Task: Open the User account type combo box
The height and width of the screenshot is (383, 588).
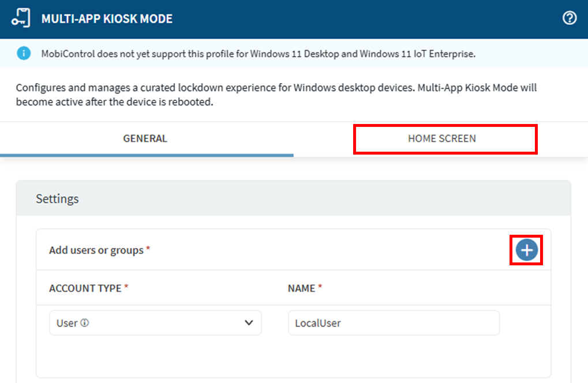Action: coord(155,323)
